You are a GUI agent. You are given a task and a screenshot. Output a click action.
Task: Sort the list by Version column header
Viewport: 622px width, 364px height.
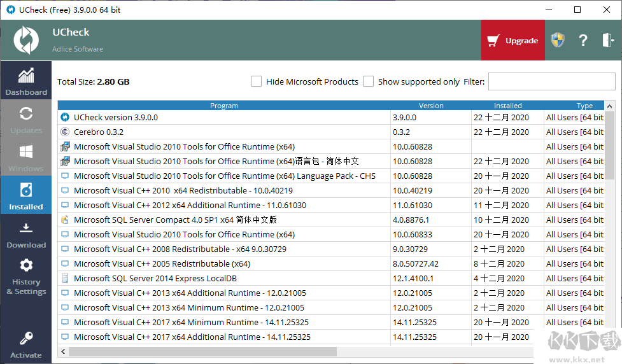pos(431,106)
